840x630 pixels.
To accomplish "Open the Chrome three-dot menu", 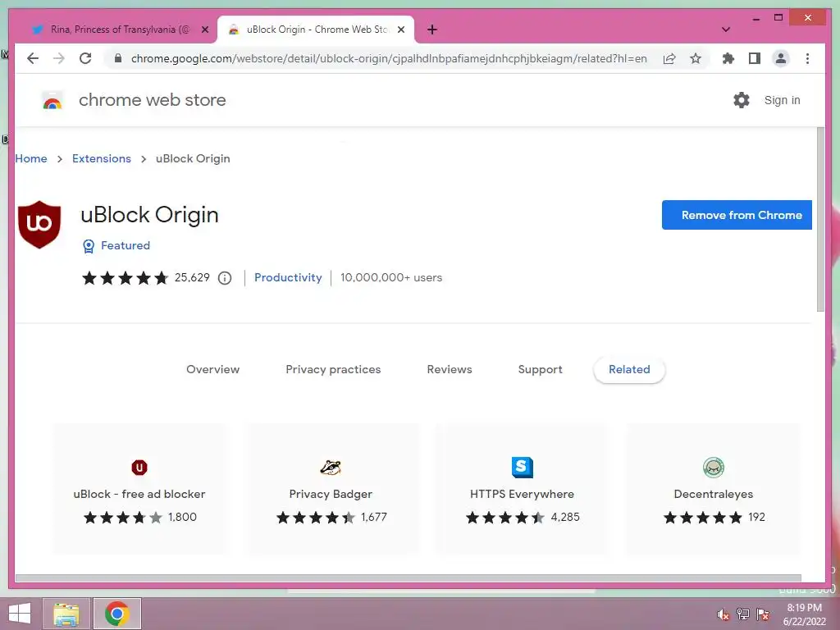I will click(x=807, y=58).
